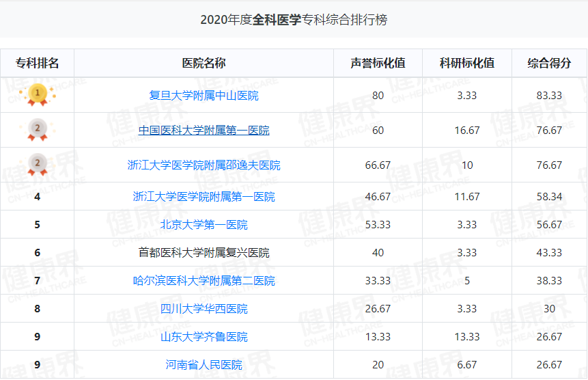Open 中国医科大学附属第一医院 link
Viewport: 588px width, 380px height.
(x=204, y=130)
